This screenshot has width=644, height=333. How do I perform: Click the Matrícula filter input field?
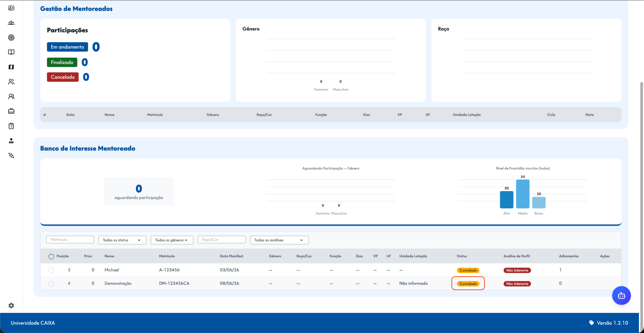point(70,240)
